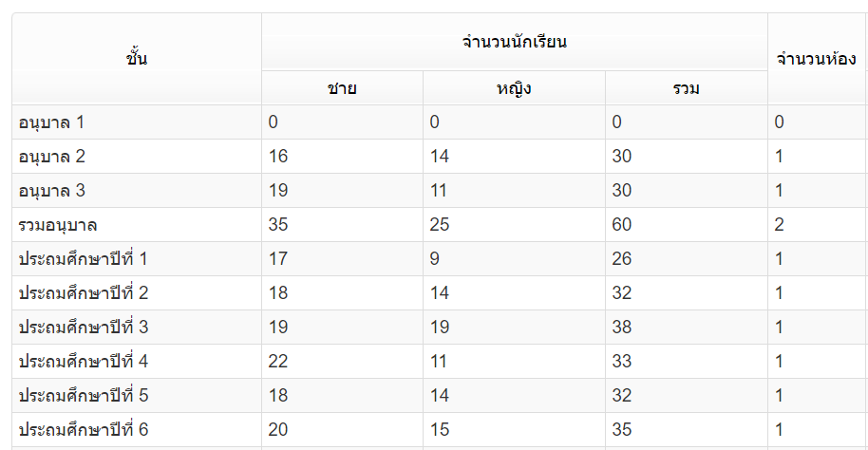Click the รวมอนุบาล row label
Viewport: 868px width, 450px height.
point(59,225)
